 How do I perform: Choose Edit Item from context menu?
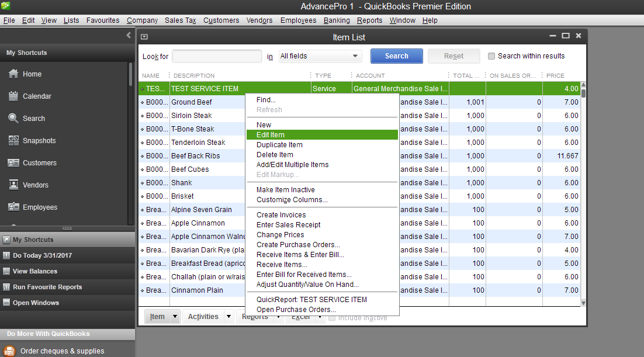[271, 135]
